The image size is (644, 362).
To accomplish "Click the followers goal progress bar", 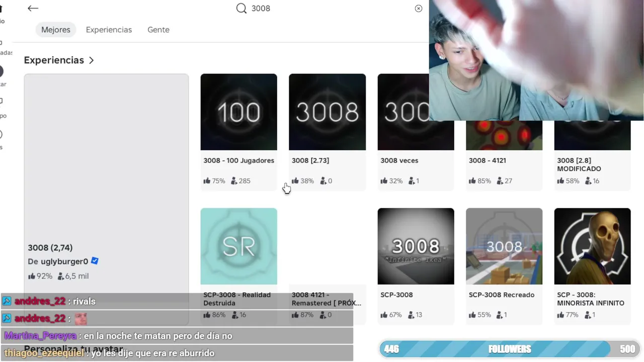I will (x=510, y=349).
